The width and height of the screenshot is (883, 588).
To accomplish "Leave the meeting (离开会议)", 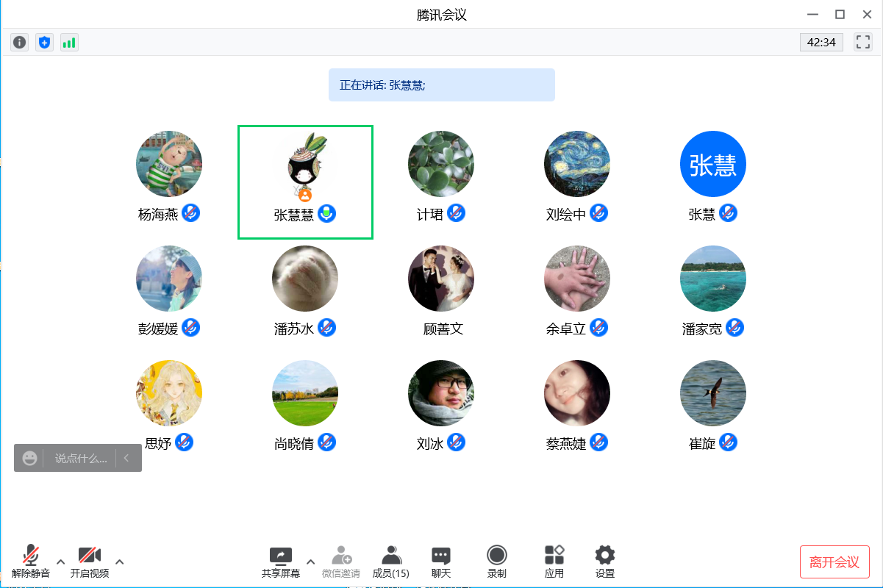I will 834,562.
